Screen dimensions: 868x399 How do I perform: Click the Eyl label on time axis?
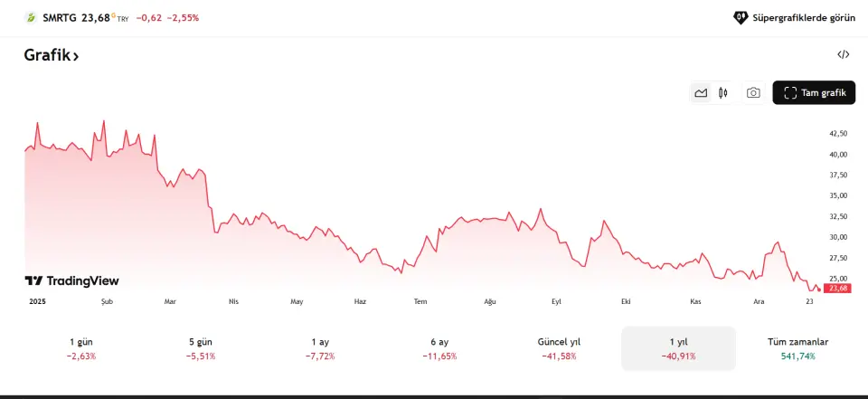(556, 300)
